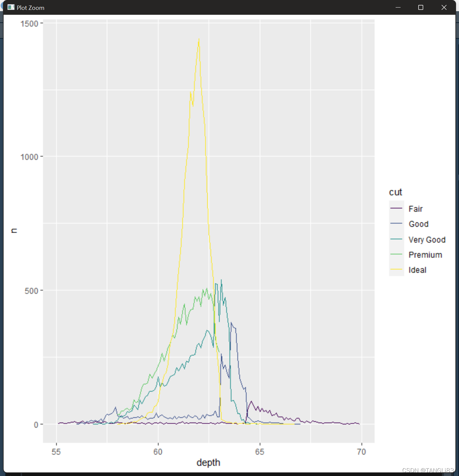Select the 'Fair' legend label
This screenshot has width=459, height=476.
point(415,209)
